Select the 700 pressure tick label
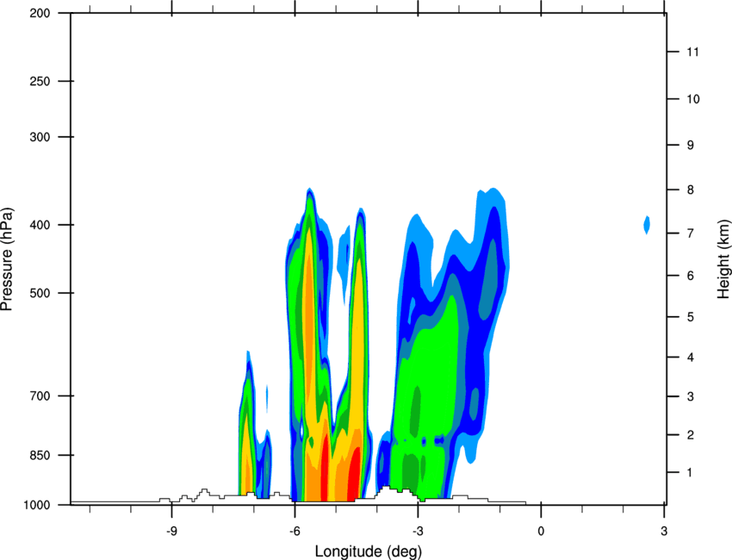Screen dimensions: 732x560 pyautogui.click(x=40, y=395)
